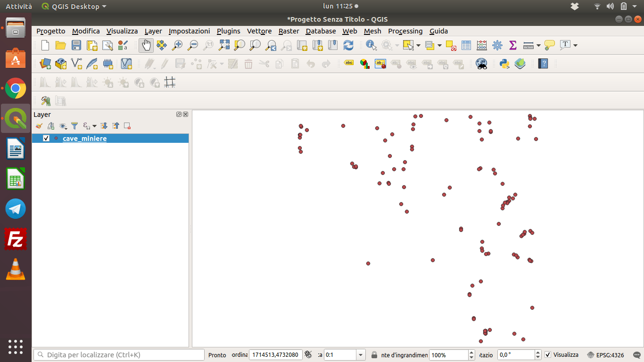Image resolution: width=644 pixels, height=362 pixels.
Task: Click the locator search field
Action: (118, 354)
